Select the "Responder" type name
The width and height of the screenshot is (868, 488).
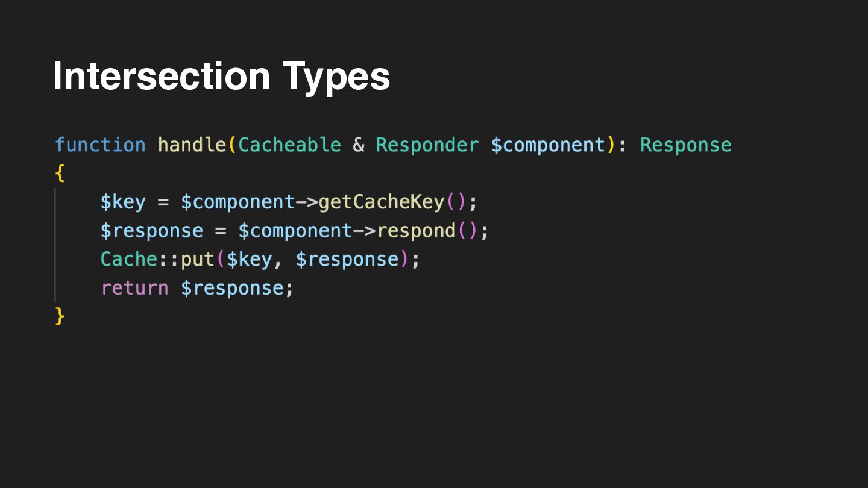pyautogui.click(x=427, y=145)
